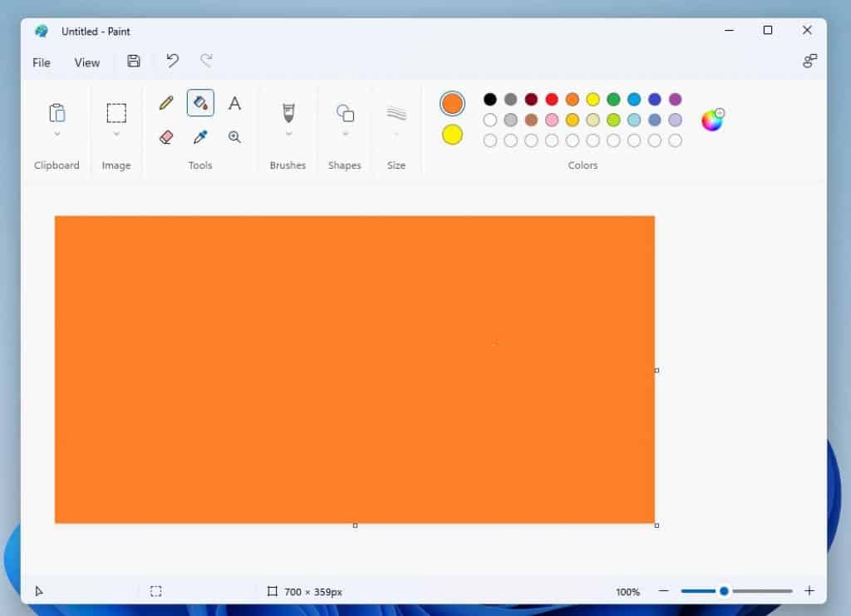Expand the Image selection options arrow

tap(116, 134)
